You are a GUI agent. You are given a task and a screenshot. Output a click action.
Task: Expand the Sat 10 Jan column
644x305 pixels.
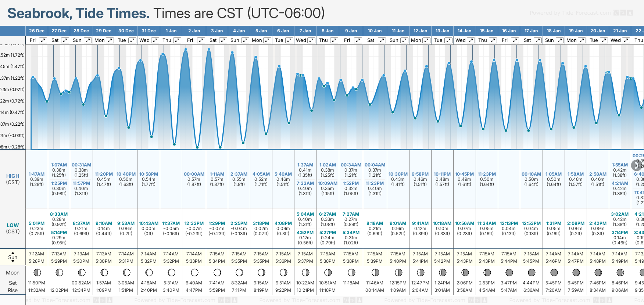click(x=382, y=40)
